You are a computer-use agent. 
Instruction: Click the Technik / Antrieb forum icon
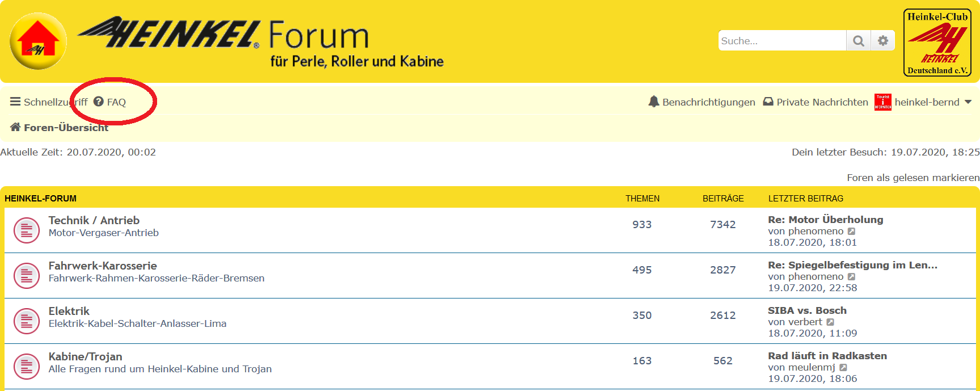[27, 230]
